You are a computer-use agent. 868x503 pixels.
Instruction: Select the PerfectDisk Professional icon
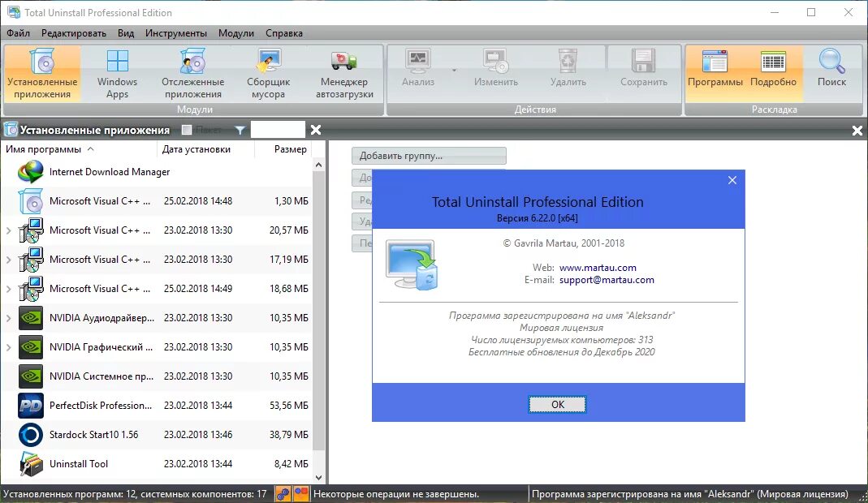point(30,406)
